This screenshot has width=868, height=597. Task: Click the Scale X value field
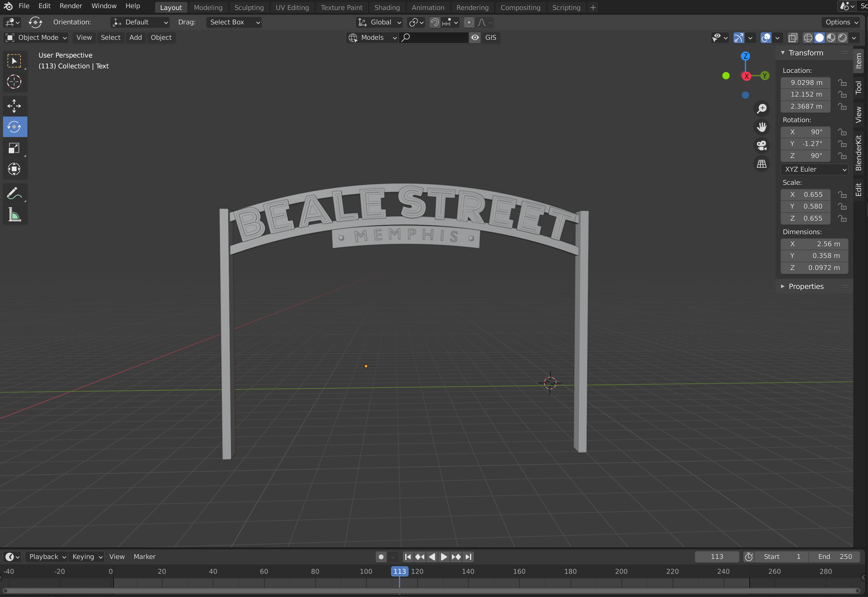(806, 194)
